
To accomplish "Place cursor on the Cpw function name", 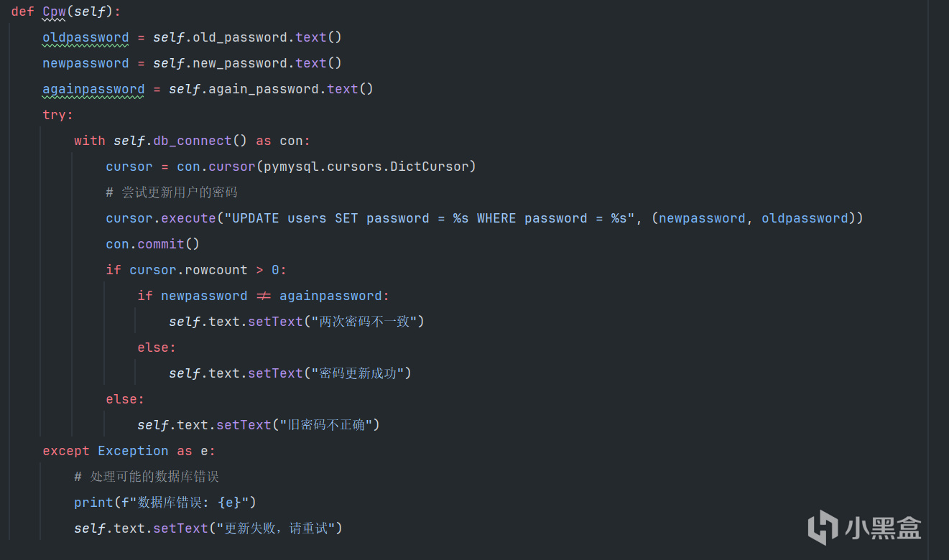I will click(x=54, y=11).
